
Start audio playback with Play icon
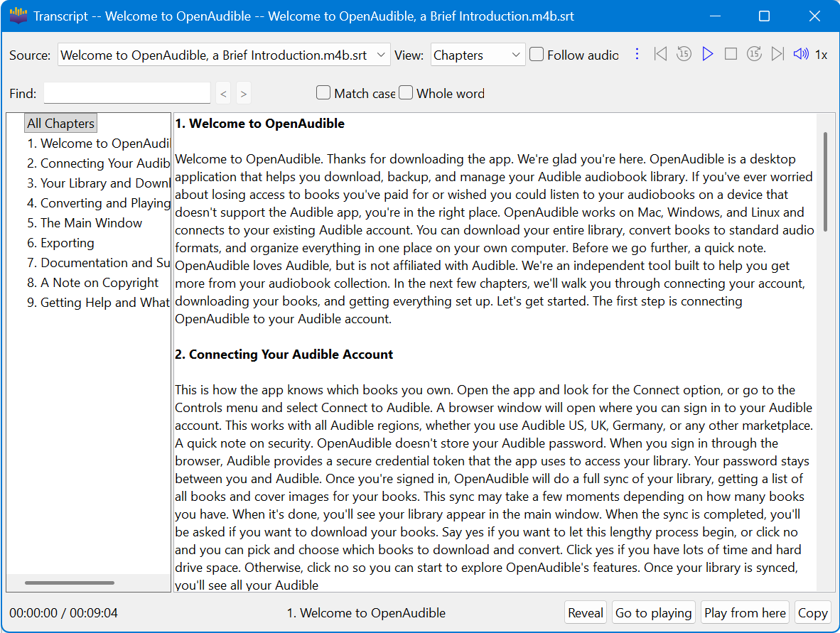pyautogui.click(x=707, y=54)
